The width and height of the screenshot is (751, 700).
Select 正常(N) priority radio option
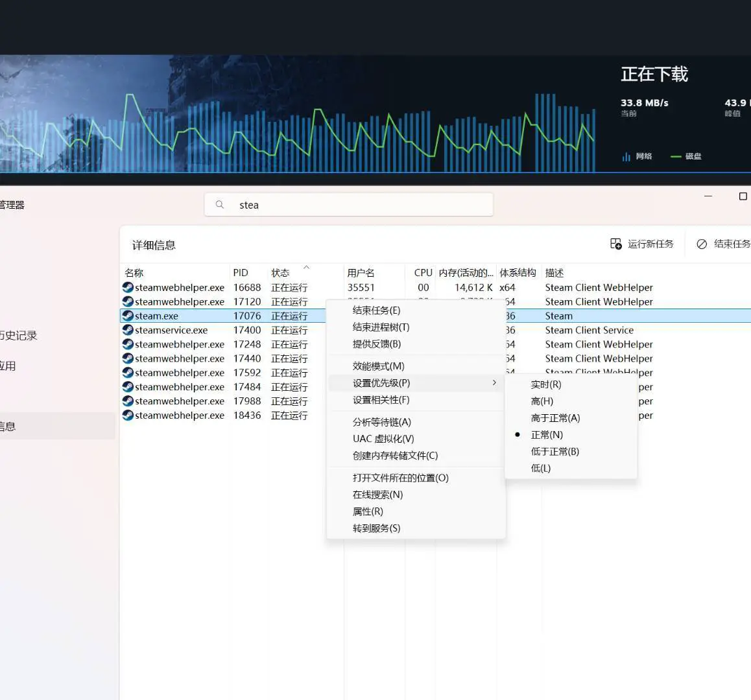point(547,435)
